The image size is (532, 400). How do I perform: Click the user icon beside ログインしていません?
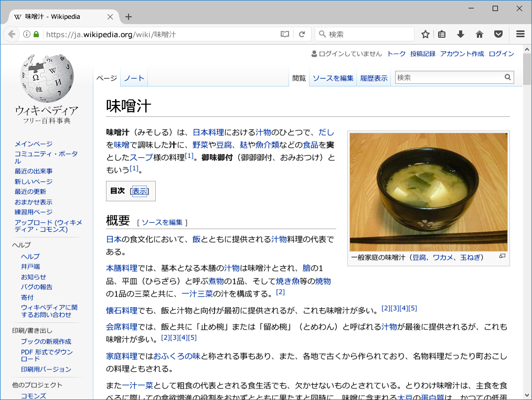pyautogui.click(x=314, y=53)
